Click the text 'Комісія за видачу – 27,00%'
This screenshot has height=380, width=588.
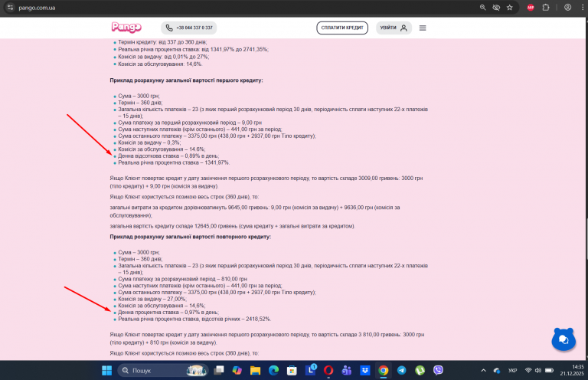[x=152, y=300]
